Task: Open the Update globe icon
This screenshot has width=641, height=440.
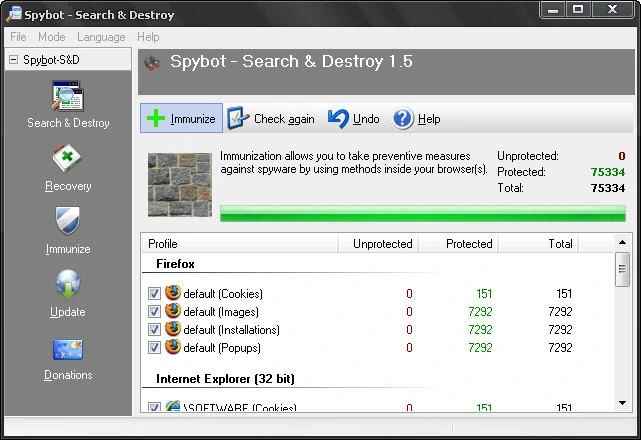Action: click(67, 285)
